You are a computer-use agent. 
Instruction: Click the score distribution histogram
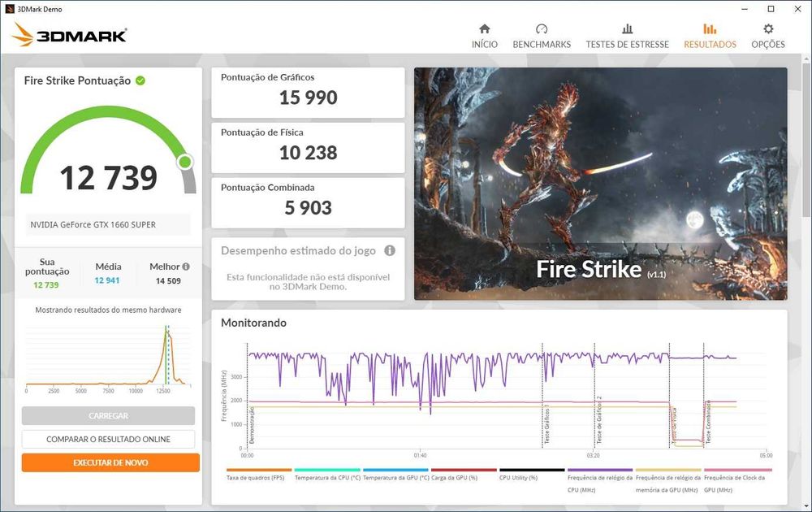pos(108,358)
